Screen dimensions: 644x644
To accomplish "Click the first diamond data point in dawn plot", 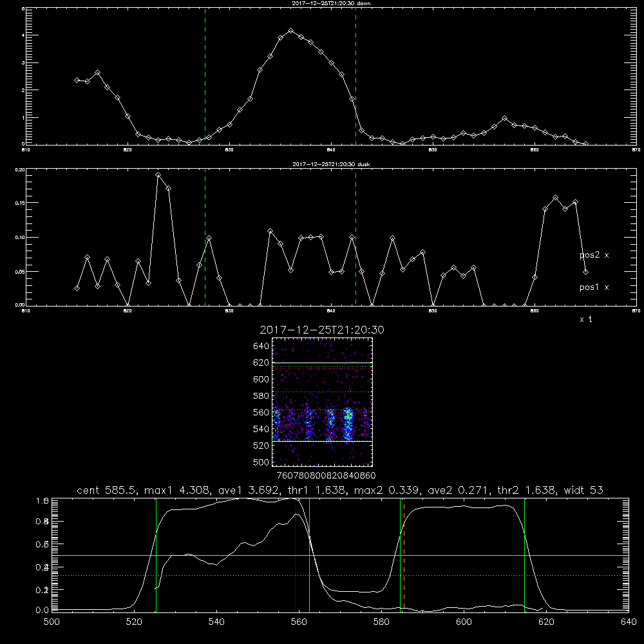I will [x=77, y=80].
